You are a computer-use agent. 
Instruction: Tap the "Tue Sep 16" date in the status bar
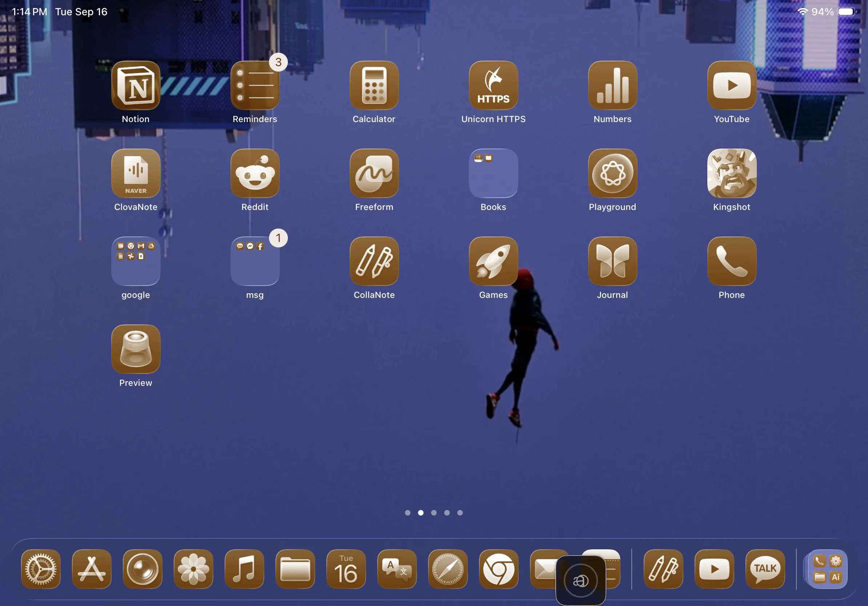click(81, 12)
